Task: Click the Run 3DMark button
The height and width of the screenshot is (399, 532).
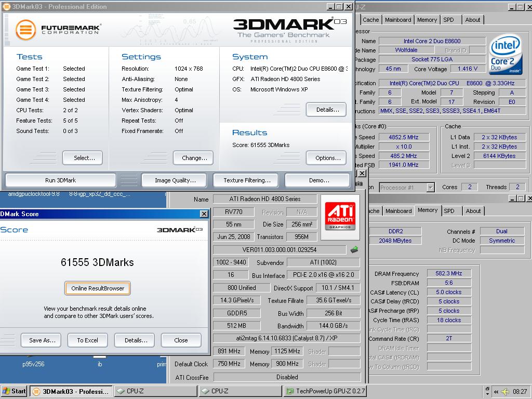Action: (60, 180)
